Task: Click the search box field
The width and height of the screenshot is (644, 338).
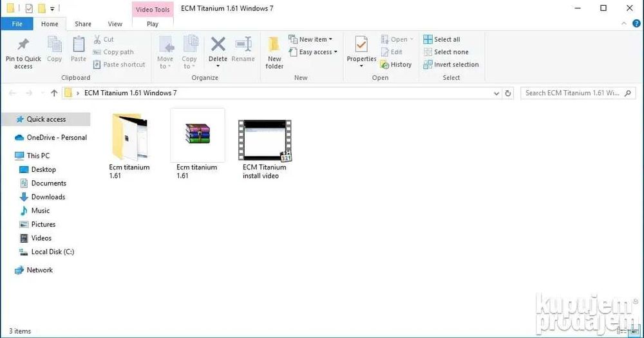Action: (578, 93)
